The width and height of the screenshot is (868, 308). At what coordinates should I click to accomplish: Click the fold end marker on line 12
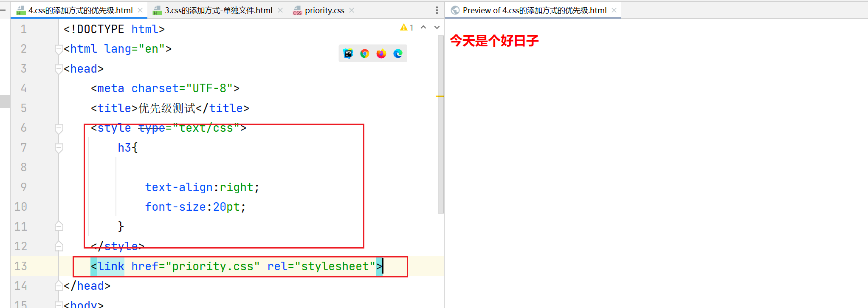tap(59, 246)
